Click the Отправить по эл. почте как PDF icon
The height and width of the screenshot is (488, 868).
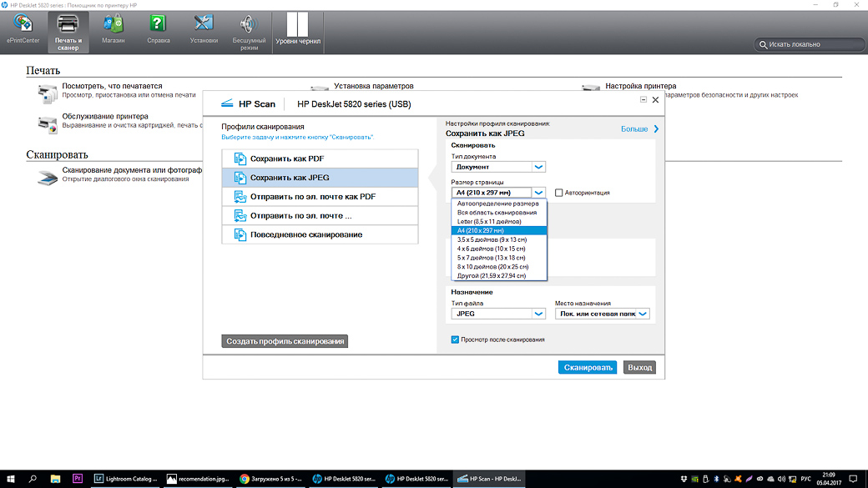coord(240,196)
